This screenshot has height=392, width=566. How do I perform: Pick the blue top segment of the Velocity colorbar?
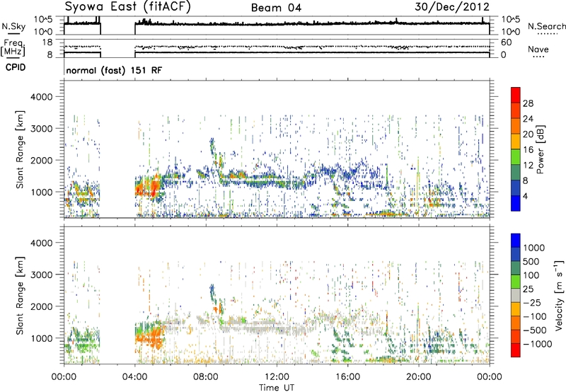516,241
